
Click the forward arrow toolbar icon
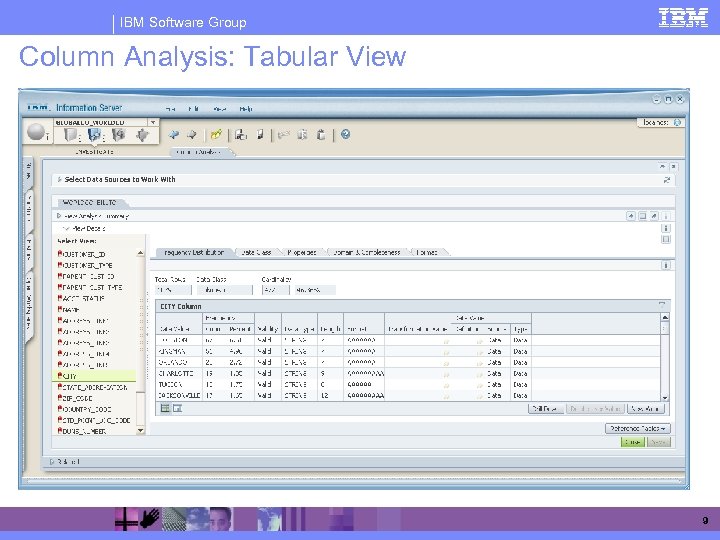point(192,134)
